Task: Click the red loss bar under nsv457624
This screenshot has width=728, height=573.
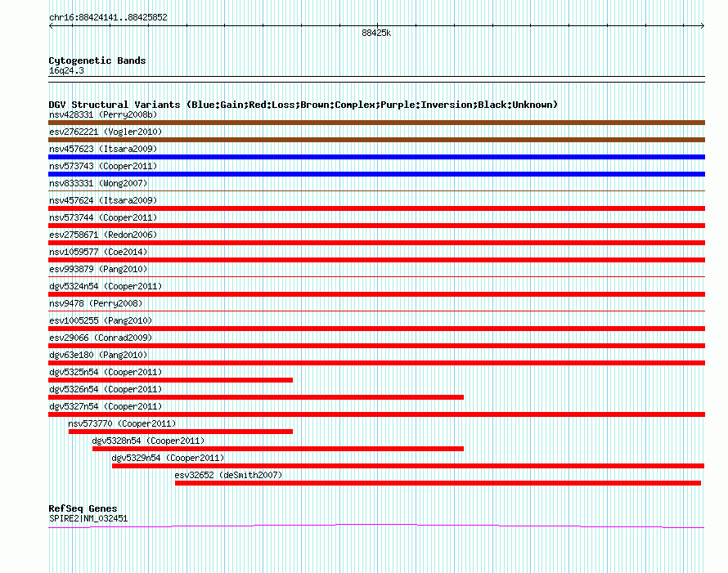Action: 376,208
